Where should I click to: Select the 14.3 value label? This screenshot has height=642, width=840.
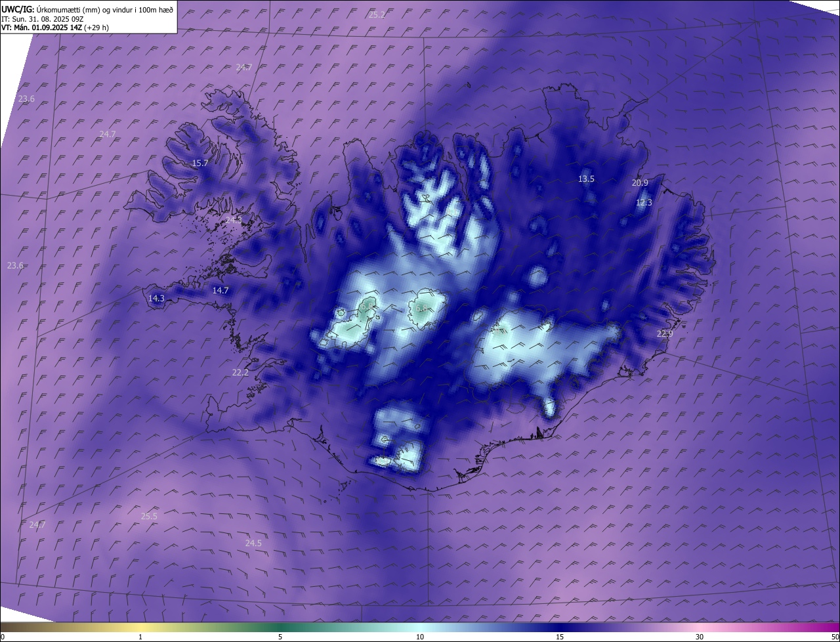(156, 298)
